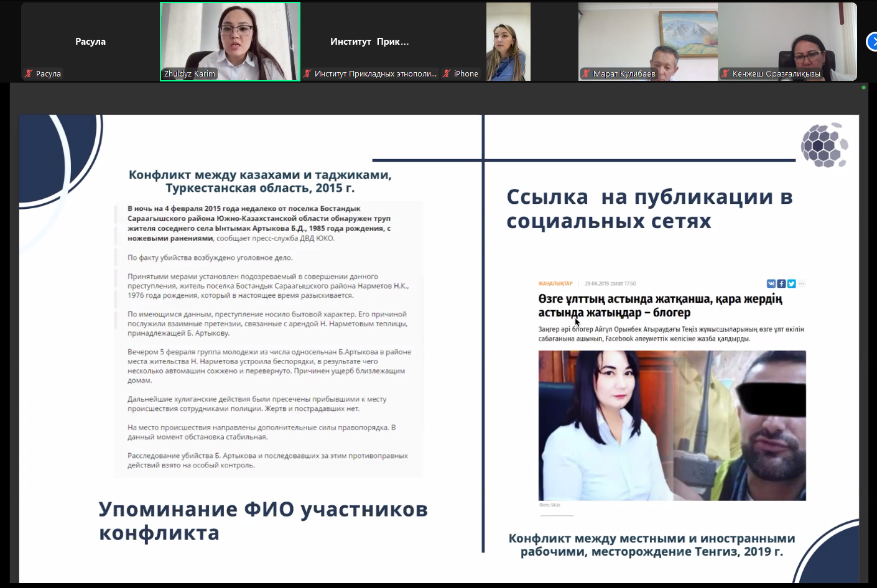
Task: Click the iPhone participant's muted mic icon
Action: (447, 73)
